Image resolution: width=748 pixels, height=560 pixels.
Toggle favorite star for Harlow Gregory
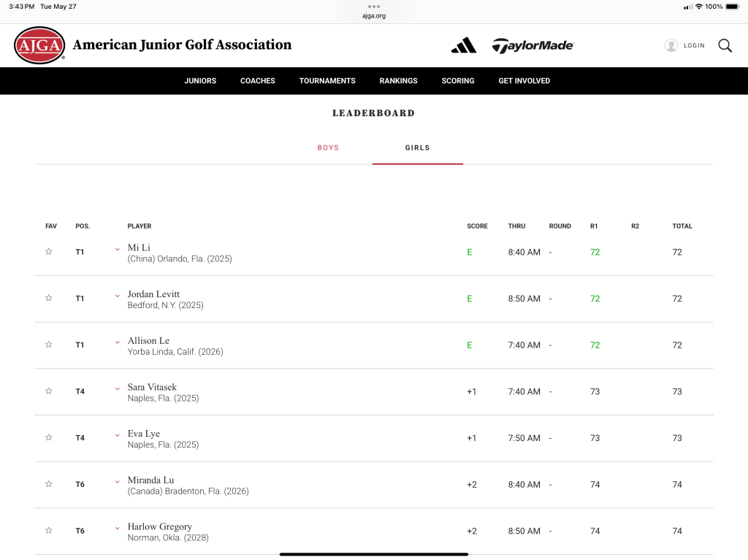(x=49, y=531)
